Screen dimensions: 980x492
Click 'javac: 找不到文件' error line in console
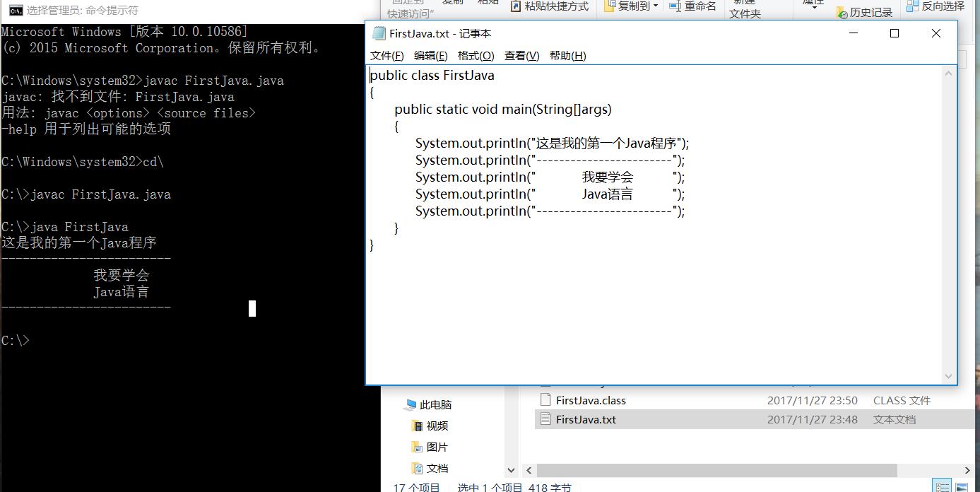(x=118, y=97)
